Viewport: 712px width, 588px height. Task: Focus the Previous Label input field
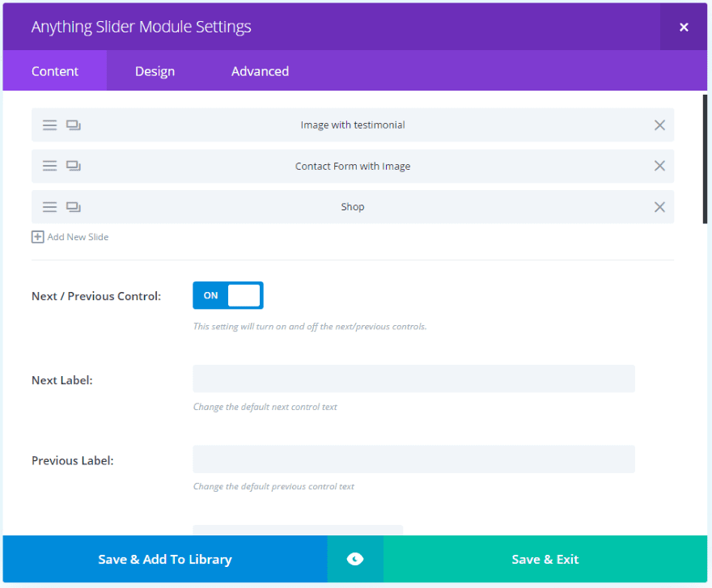pos(413,459)
